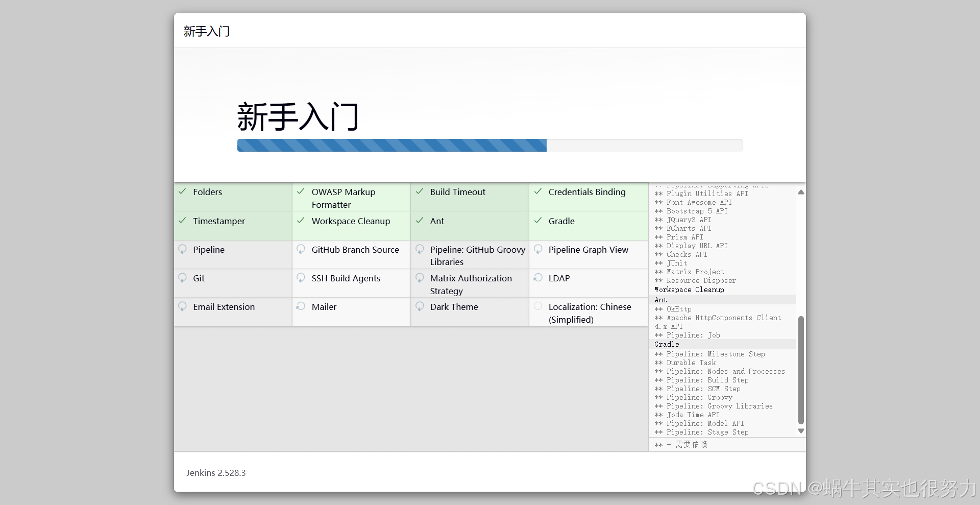Click the checkmark icon beside OWASP Markup Formatter
980x505 pixels.
tap(301, 191)
